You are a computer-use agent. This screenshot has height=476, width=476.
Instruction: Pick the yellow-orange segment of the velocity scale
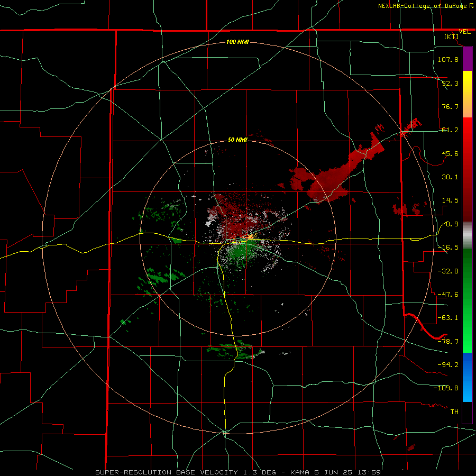467,94
